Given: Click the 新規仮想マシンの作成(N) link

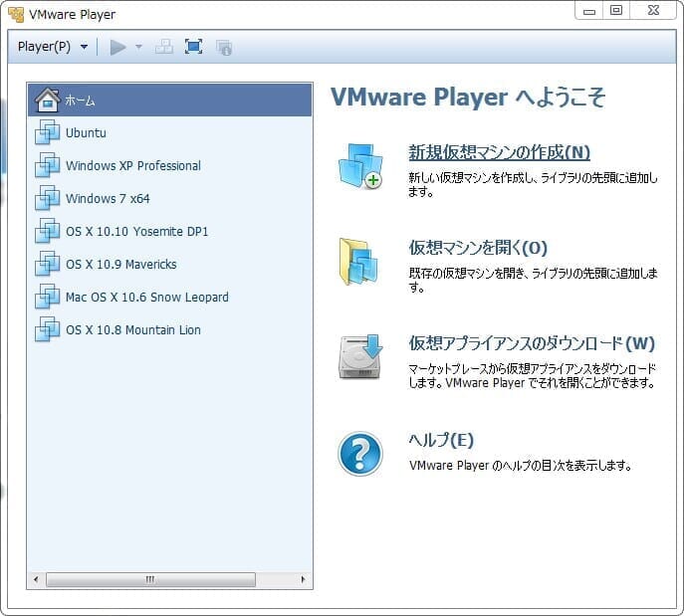Looking at the screenshot, I should pos(499,152).
